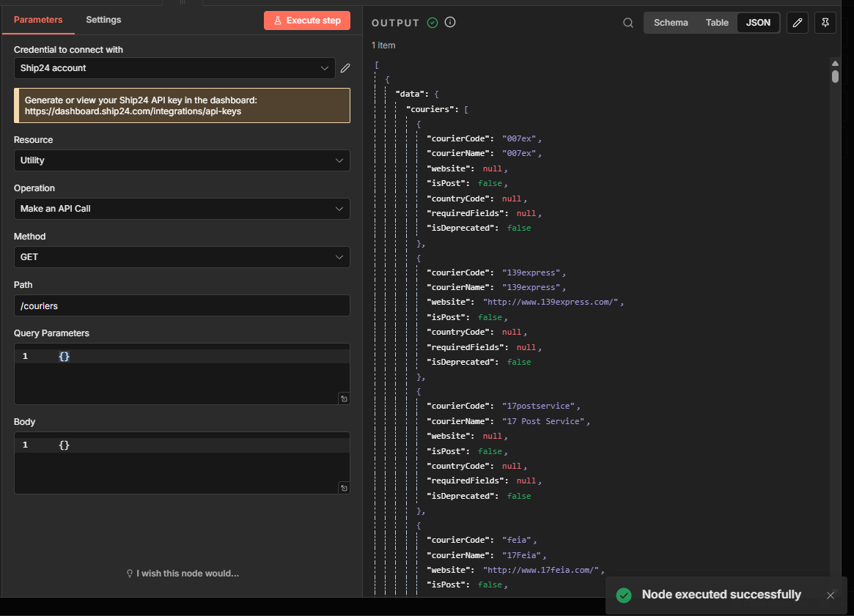Click the output info circle icon
This screenshot has width=854, height=616.
450,22
